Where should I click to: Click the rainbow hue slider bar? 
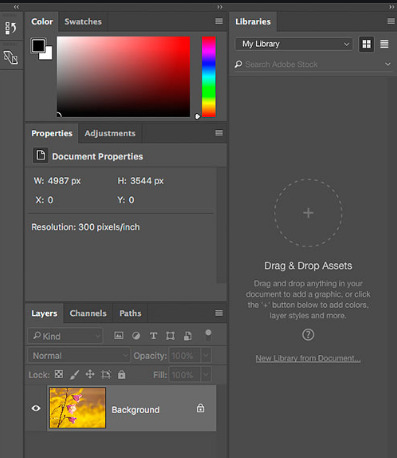point(209,77)
